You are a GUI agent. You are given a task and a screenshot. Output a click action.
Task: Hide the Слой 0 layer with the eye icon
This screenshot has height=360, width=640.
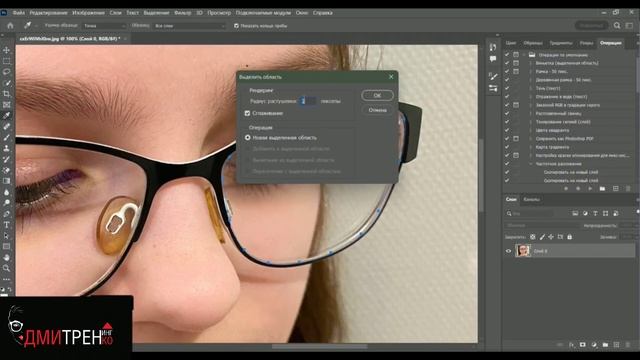point(509,251)
